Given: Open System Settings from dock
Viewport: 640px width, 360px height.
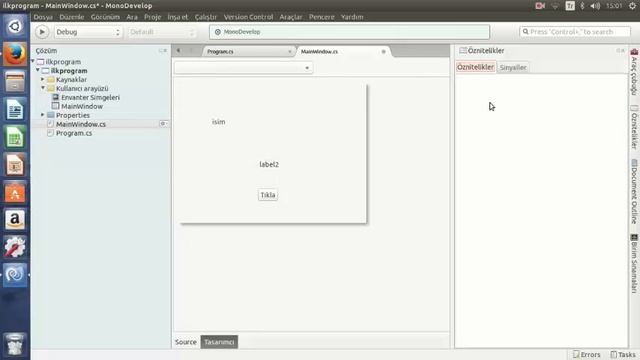Looking at the screenshot, I should point(15,247).
